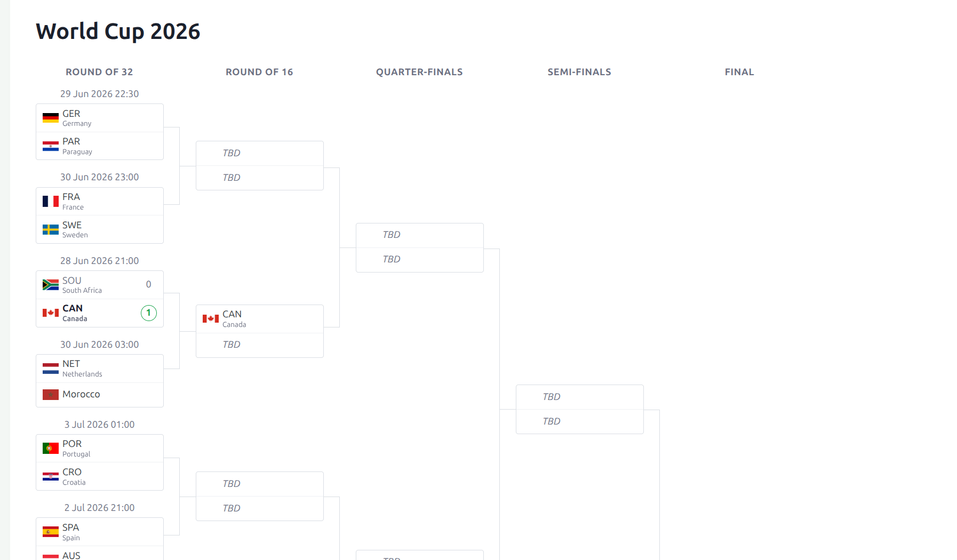Click the Germany flag icon
The width and height of the screenshot is (957, 560).
[51, 118]
